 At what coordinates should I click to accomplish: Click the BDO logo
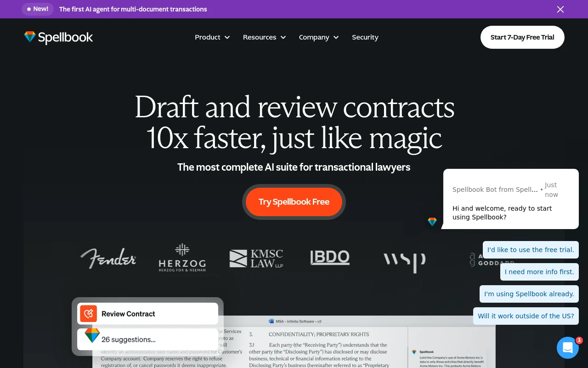(x=330, y=258)
